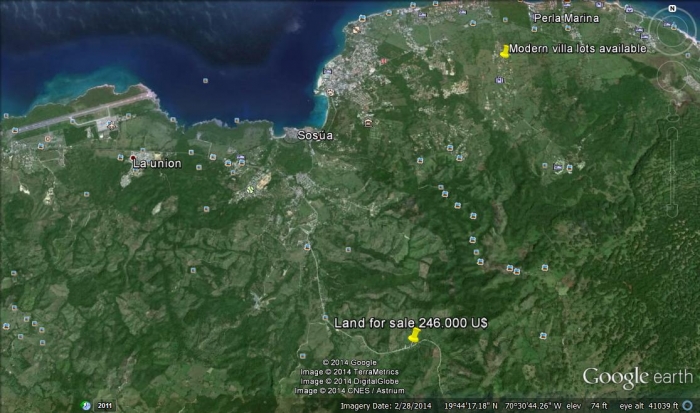700x413 pixels.
Task: Click the red La union placemark dot
Action: click(x=135, y=156)
